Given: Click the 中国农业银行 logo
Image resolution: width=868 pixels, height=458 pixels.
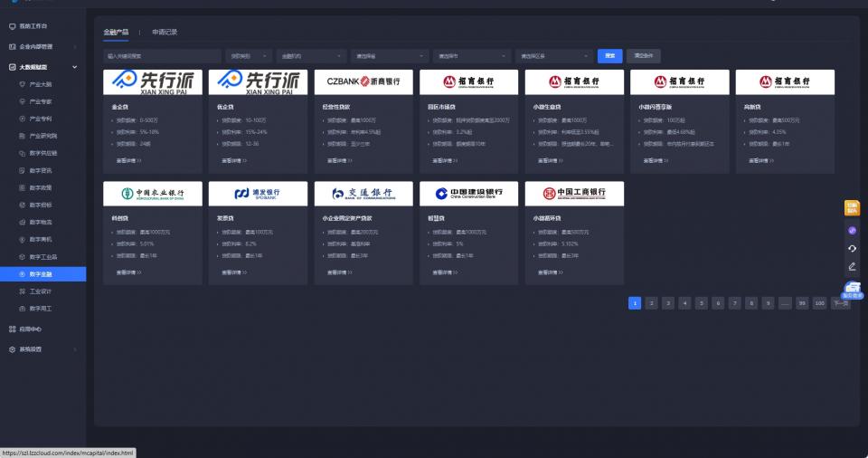Looking at the screenshot, I should 153,194.
